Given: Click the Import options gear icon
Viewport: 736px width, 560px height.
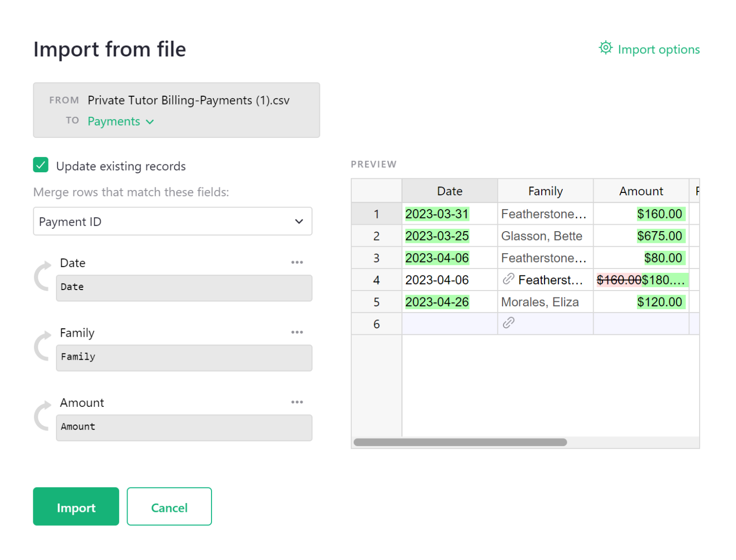Looking at the screenshot, I should (605, 48).
